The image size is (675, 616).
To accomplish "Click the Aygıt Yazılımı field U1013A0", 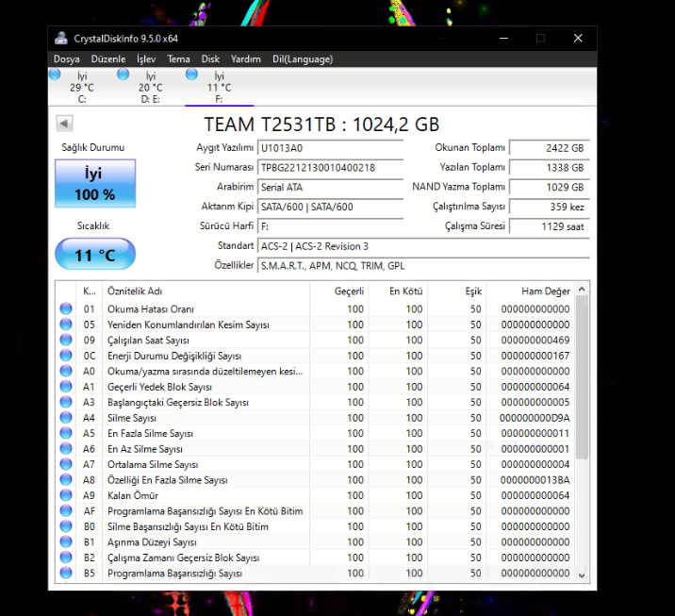I will (330, 148).
